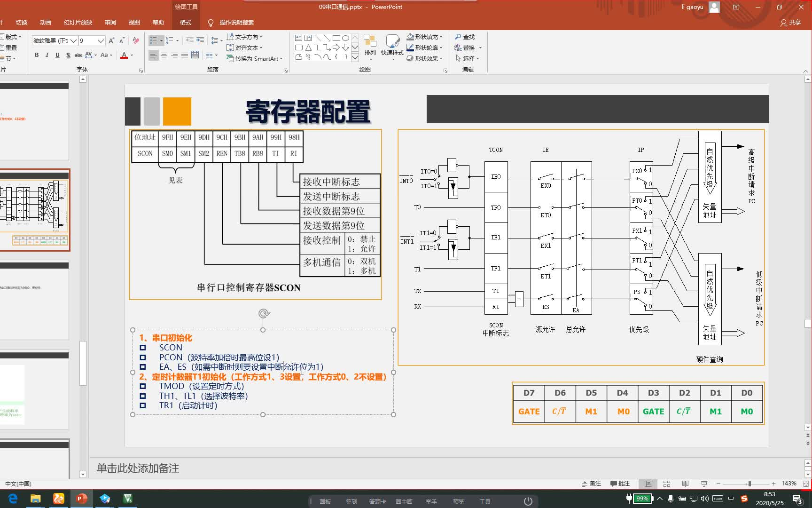Toggle italic formatting
The height and width of the screenshot is (508, 812).
coord(47,55)
